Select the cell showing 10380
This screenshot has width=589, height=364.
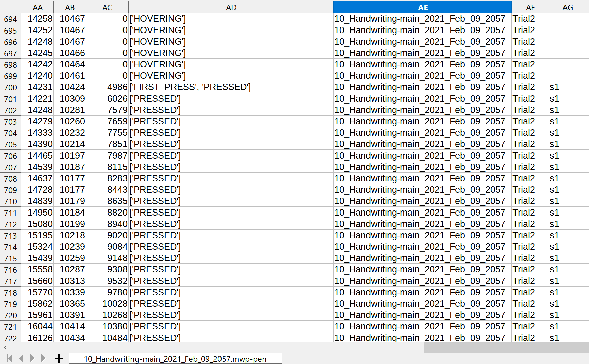107,326
